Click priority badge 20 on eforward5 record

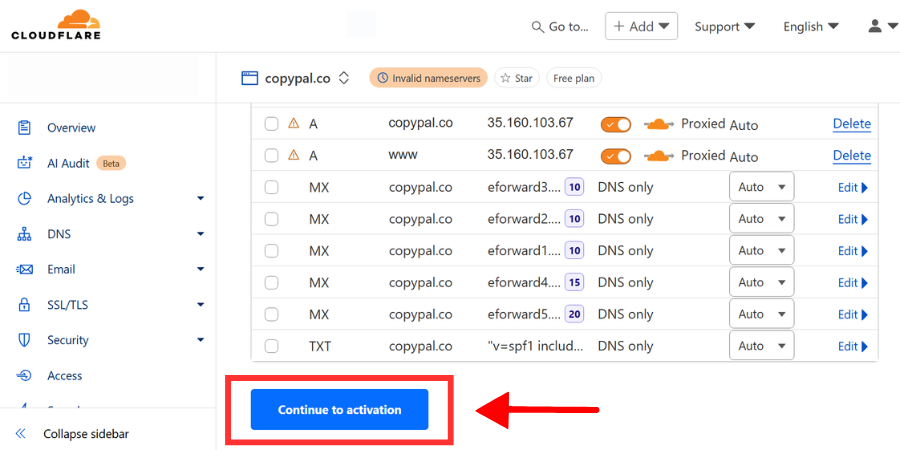(x=574, y=314)
